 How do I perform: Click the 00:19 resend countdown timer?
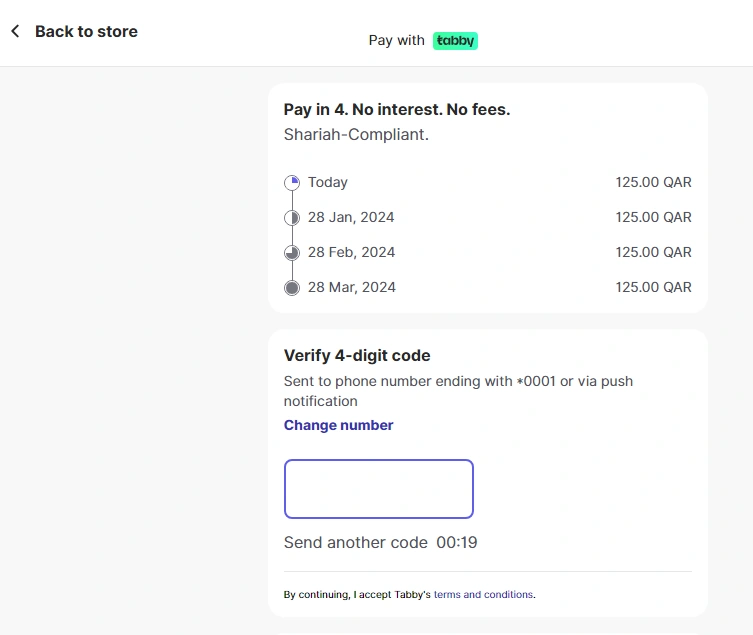tap(457, 542)
